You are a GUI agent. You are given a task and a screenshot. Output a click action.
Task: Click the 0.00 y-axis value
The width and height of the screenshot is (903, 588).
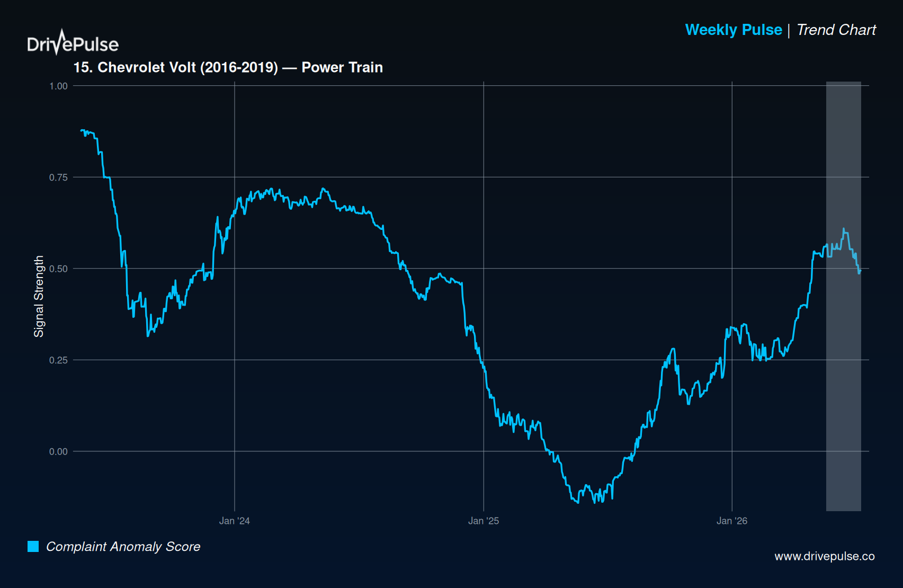(x=58, y=451)
